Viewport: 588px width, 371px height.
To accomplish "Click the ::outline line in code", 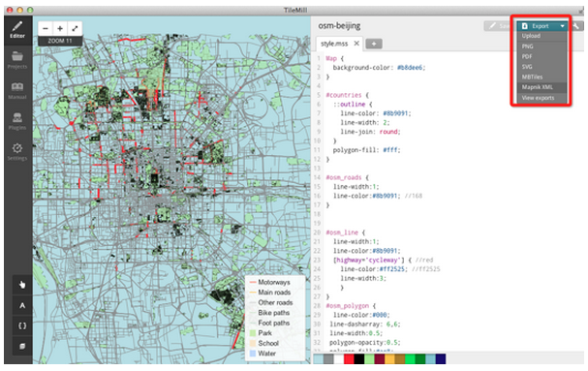I will pyautogui.click(x=353, y=105).
